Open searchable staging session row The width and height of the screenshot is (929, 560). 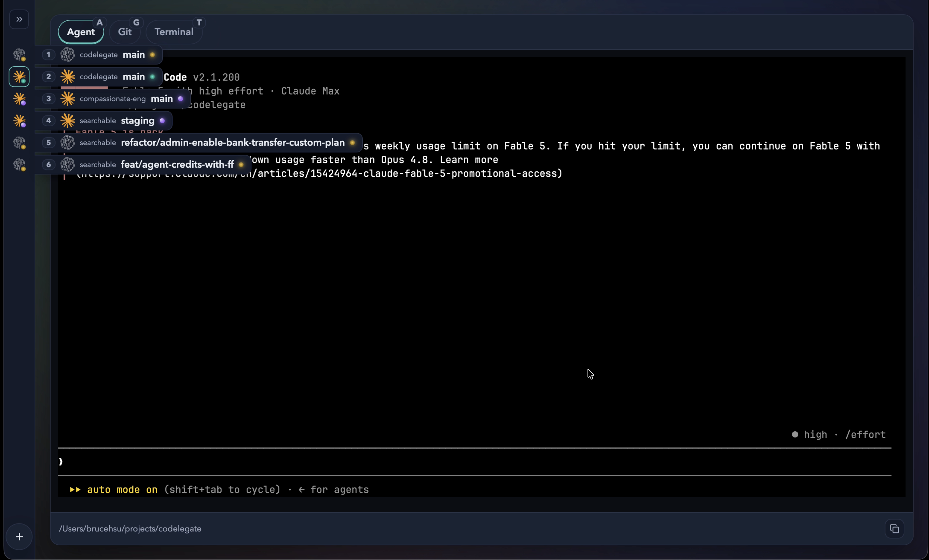click(104, 121)
